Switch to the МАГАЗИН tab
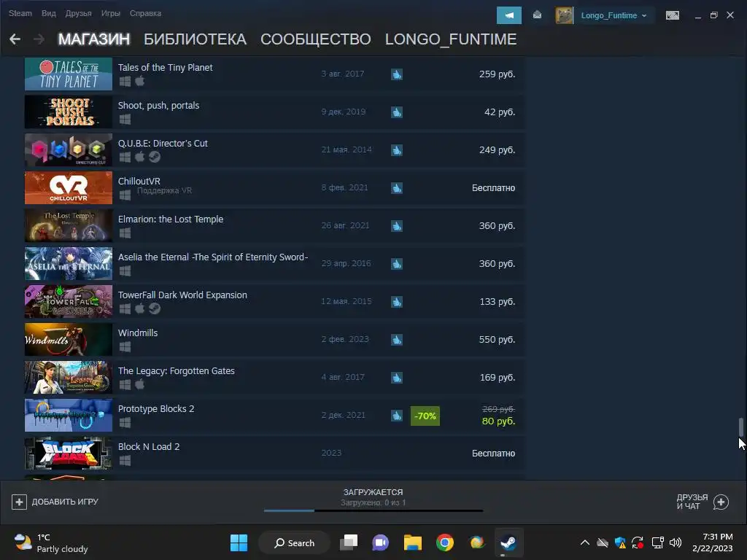747x560 pixels. coord(94,39)
